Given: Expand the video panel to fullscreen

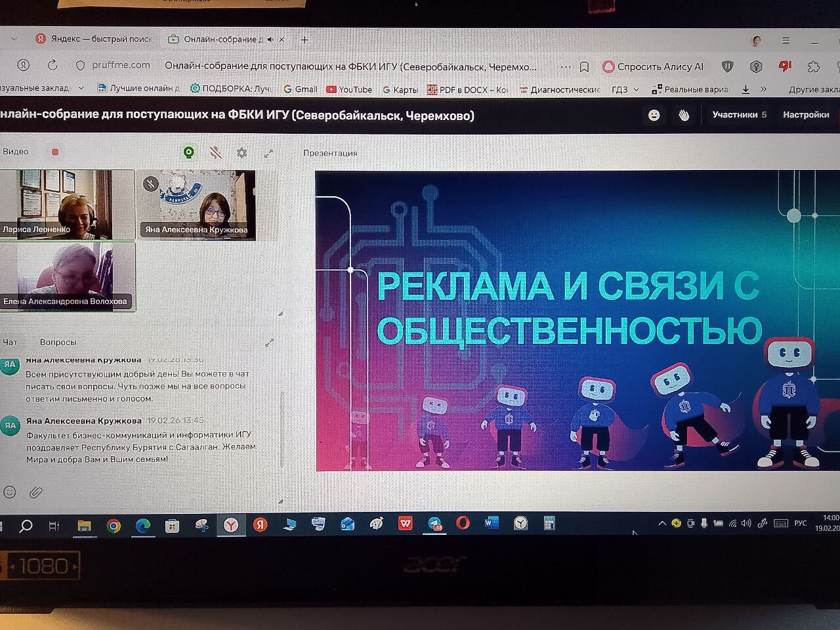Looking at the screenshot, I should click(x=268, y=153).
